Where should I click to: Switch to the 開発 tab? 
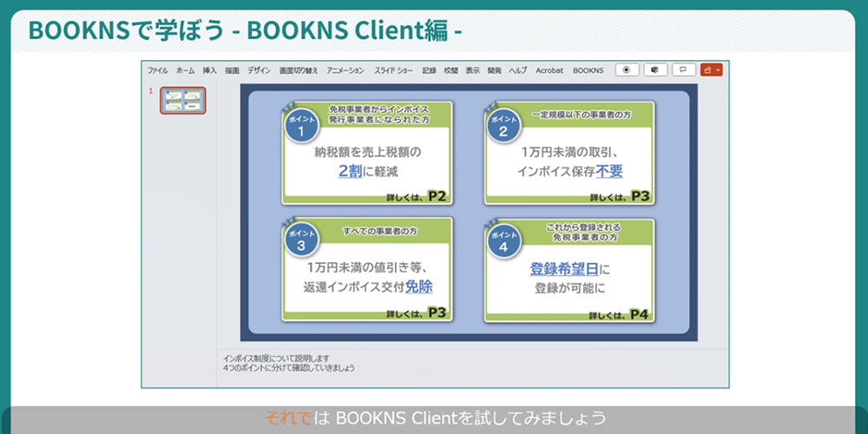pos(495,71)
